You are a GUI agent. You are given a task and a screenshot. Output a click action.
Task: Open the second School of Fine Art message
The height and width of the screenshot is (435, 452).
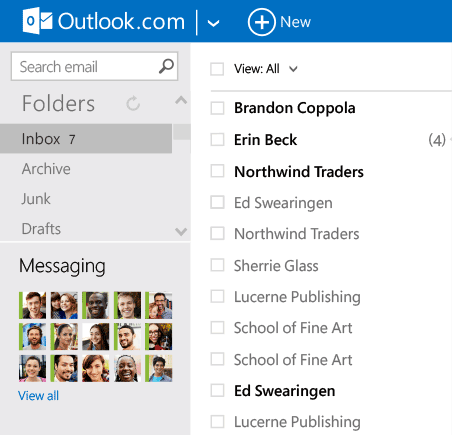pyautogui.click(x=293, y=360)
